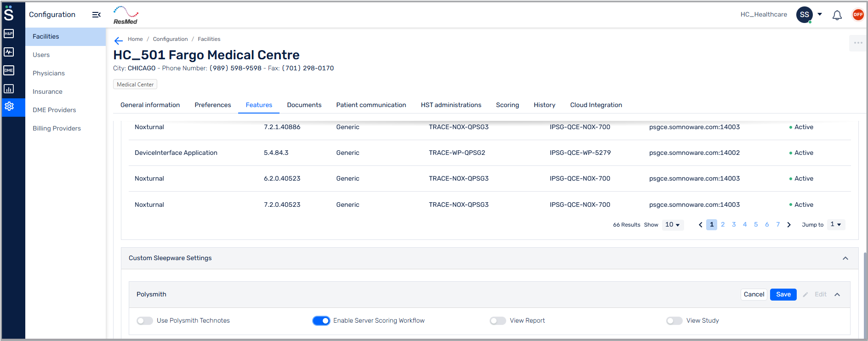Go to page 3 of results
The width and height of the screenshot is (868, 341).
734,225
